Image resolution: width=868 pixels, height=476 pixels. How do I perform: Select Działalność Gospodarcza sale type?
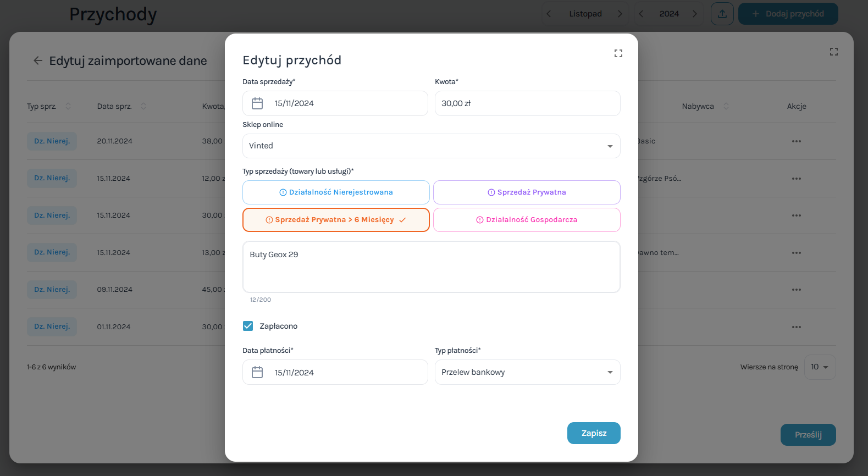point(527,220)
